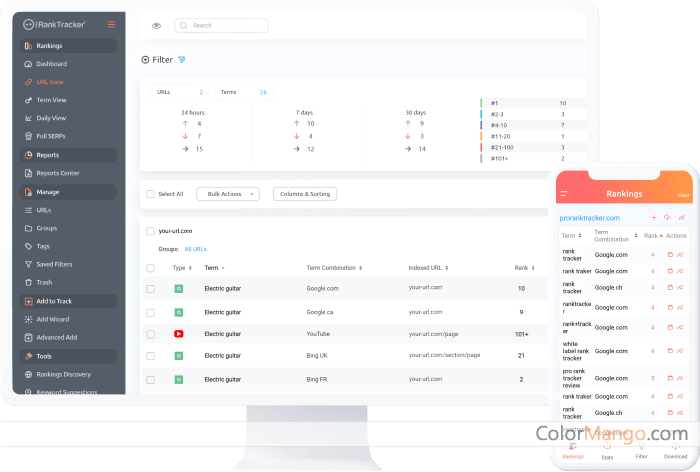Click the Add Wizard sparkle icon

tap(29, 319)
